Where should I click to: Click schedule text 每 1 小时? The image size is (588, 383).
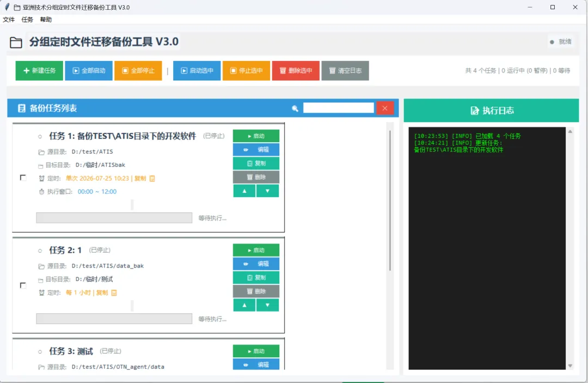coord(78,293)
